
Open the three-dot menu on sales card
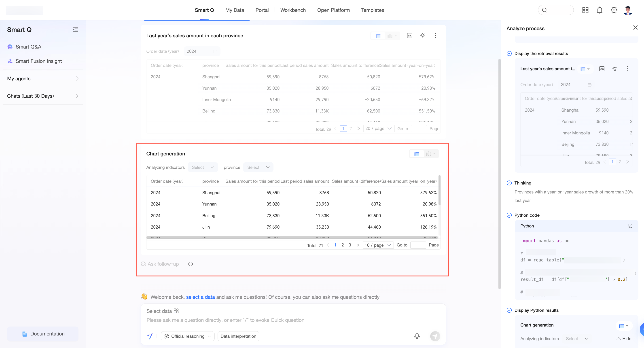(x=435, y=36)
